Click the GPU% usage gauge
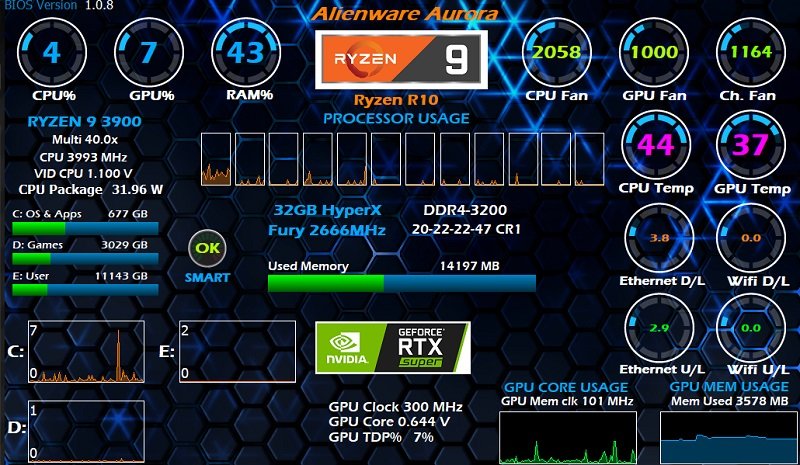This screenshot has height=465, width=800. click(148, 52)
